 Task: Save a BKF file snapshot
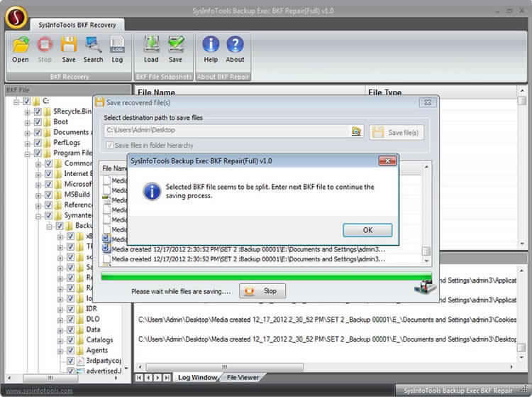coord(176,50)
